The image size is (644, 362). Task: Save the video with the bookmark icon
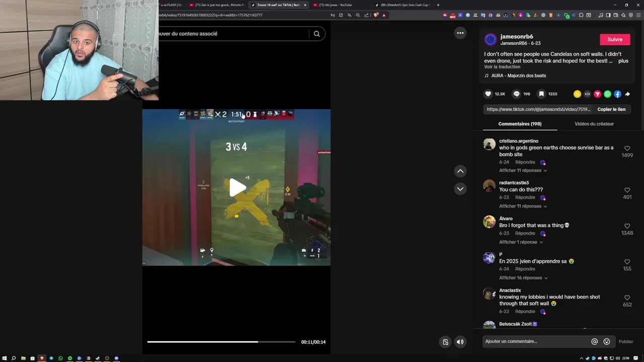coord(541,94)
